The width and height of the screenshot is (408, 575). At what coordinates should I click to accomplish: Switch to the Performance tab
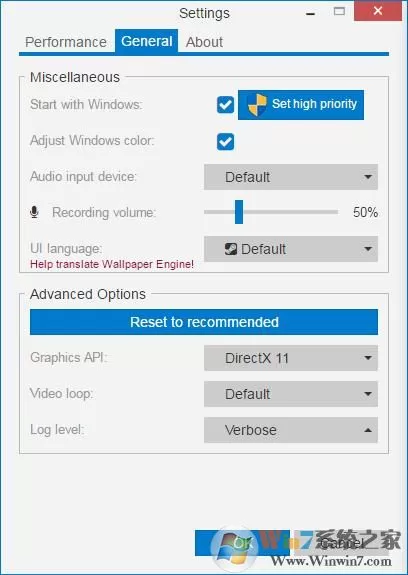click(x=66, y=42)
